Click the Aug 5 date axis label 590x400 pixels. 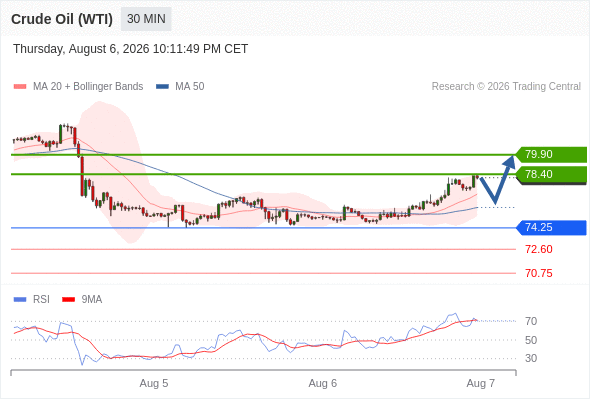tap(154, 383)
